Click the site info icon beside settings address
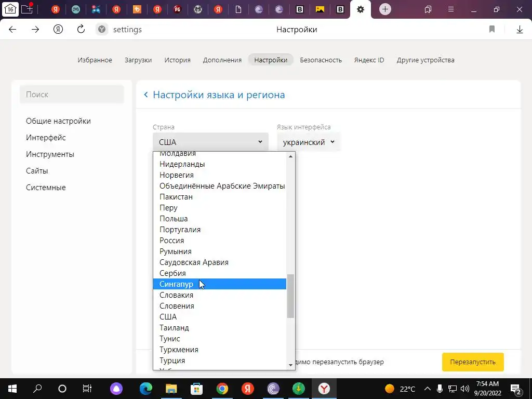This screenshot has height=399, width=532. pyautogui.click(x=101, y=30)
